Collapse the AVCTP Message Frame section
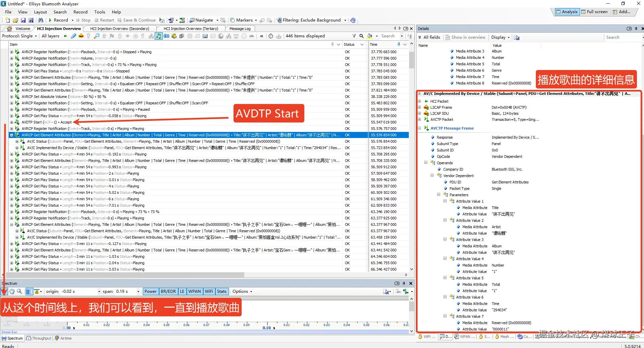The image size is (644, 348). 420,128
